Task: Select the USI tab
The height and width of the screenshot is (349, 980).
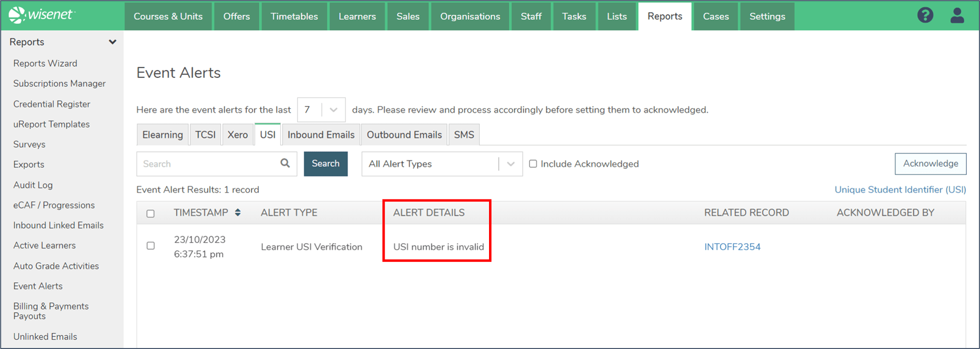Action: pos(268,135)
